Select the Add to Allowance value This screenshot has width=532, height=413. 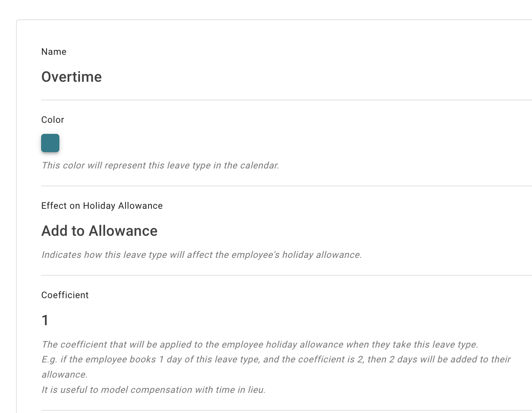99,231
